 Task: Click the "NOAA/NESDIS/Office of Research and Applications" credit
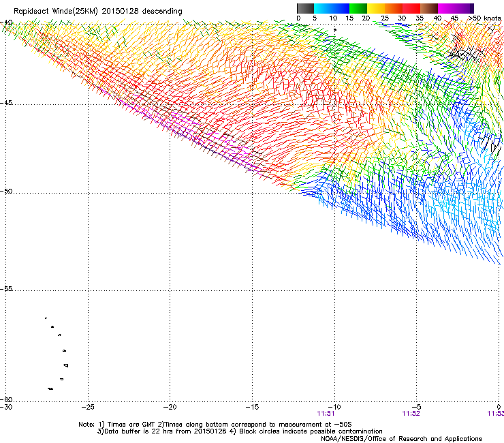click(x=401, y=439)
